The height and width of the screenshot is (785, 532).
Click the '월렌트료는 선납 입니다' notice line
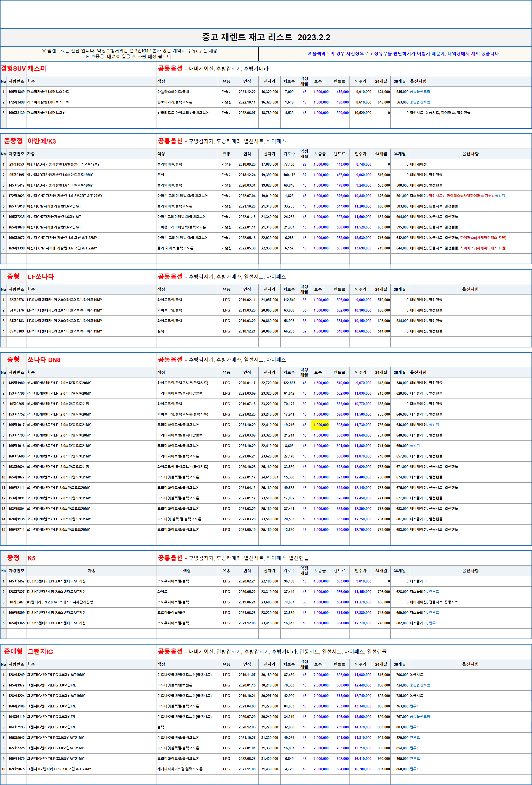point(130,51)
